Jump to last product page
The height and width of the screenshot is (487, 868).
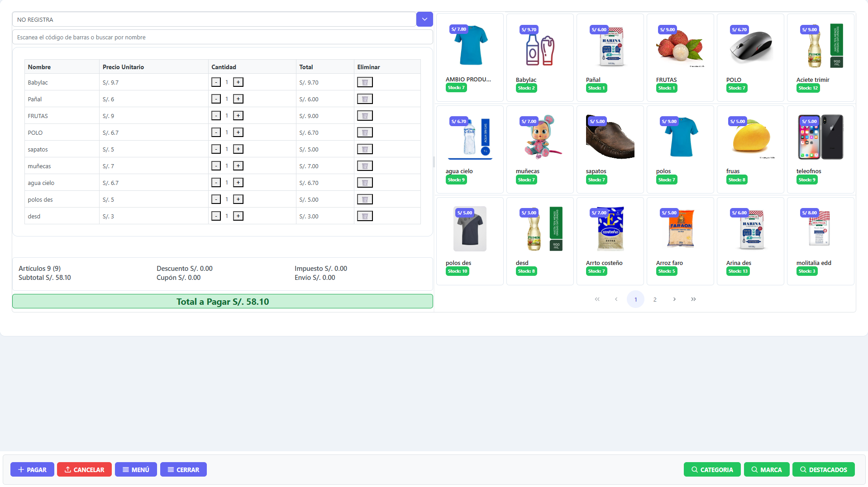point(693,299)
